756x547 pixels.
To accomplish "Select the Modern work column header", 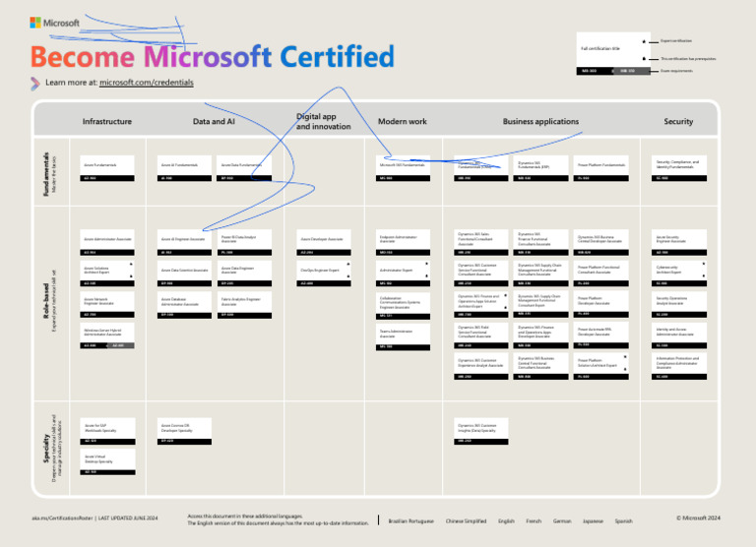I will 402,121.
